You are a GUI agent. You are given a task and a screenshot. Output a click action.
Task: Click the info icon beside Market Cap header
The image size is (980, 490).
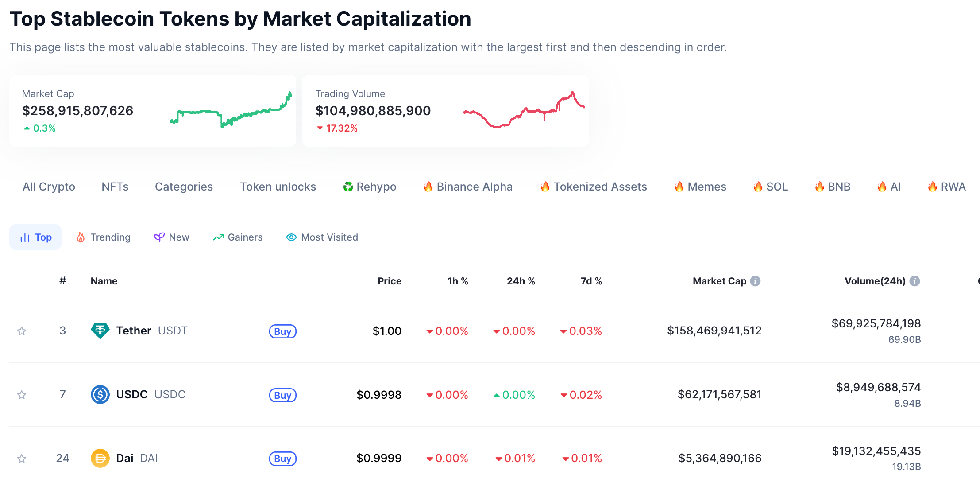[x=755, y=281]
